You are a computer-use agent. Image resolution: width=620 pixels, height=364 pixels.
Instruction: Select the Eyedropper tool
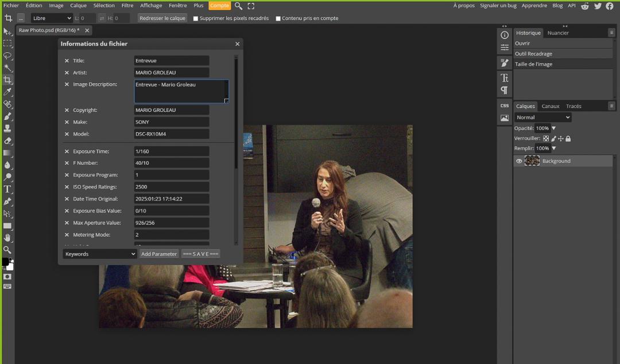pyautogui.click(x=7, y=92)
